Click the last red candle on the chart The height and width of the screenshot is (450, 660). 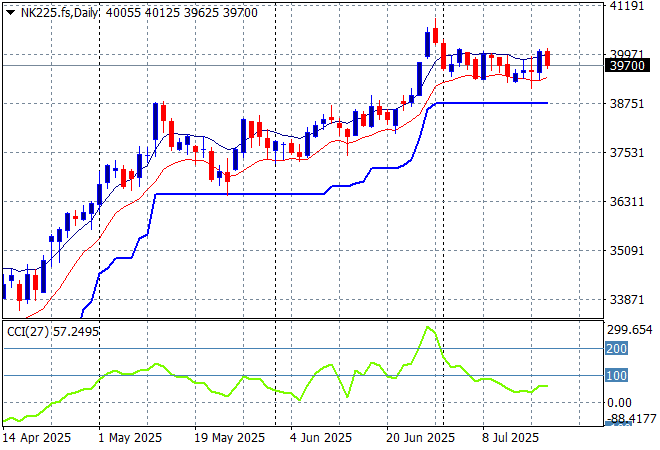click(x=547, y=59)
